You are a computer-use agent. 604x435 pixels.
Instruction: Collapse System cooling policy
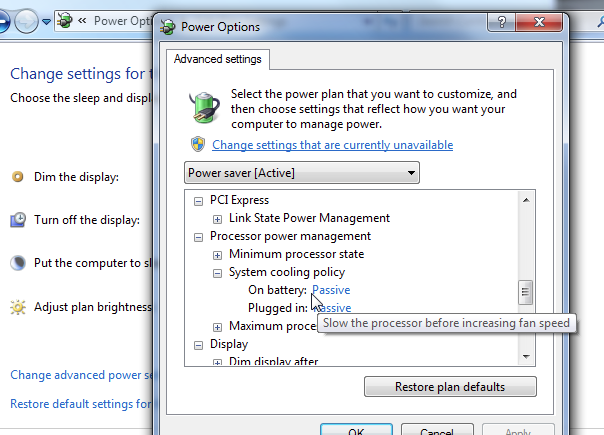point(217,273)
